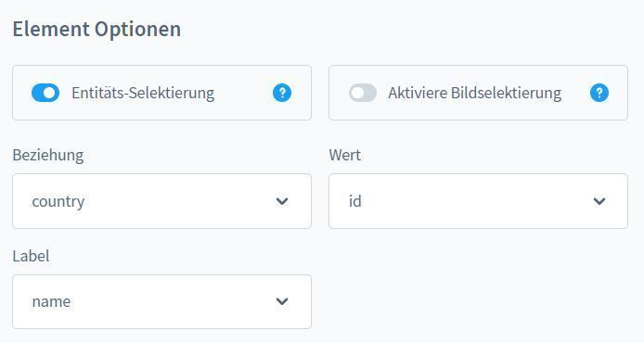
Task: Disable the Entitäts-Selektierung switch
Action: click(45, 93)
